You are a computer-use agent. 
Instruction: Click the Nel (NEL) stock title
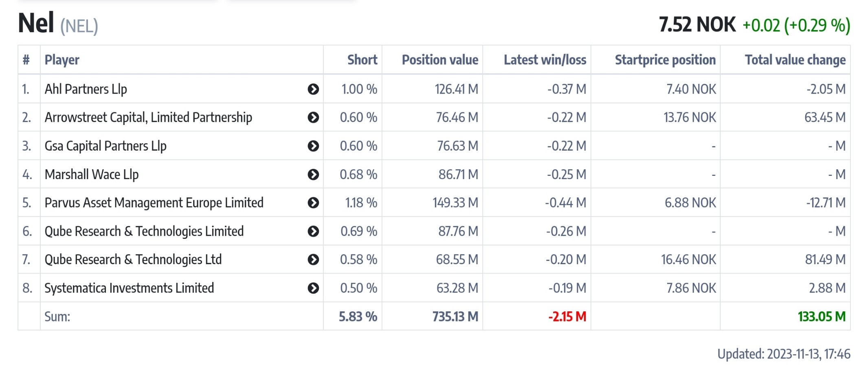pyautogui.click(x=58, y=24)
